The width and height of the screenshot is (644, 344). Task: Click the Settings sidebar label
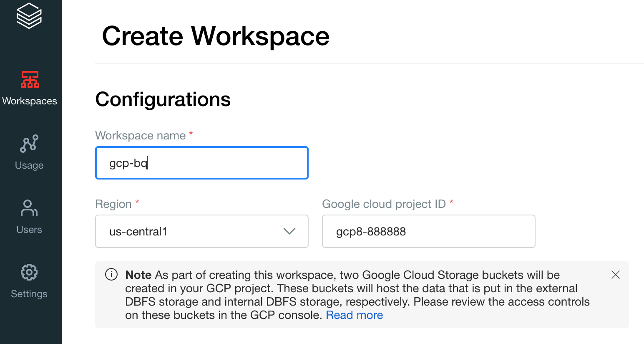tap(29, 294)
